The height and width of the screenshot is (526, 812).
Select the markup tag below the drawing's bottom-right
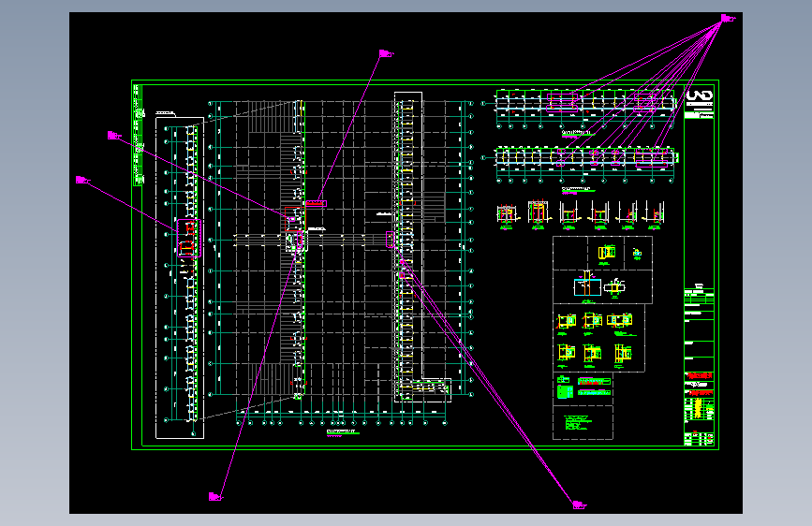[x=579, y=504]
